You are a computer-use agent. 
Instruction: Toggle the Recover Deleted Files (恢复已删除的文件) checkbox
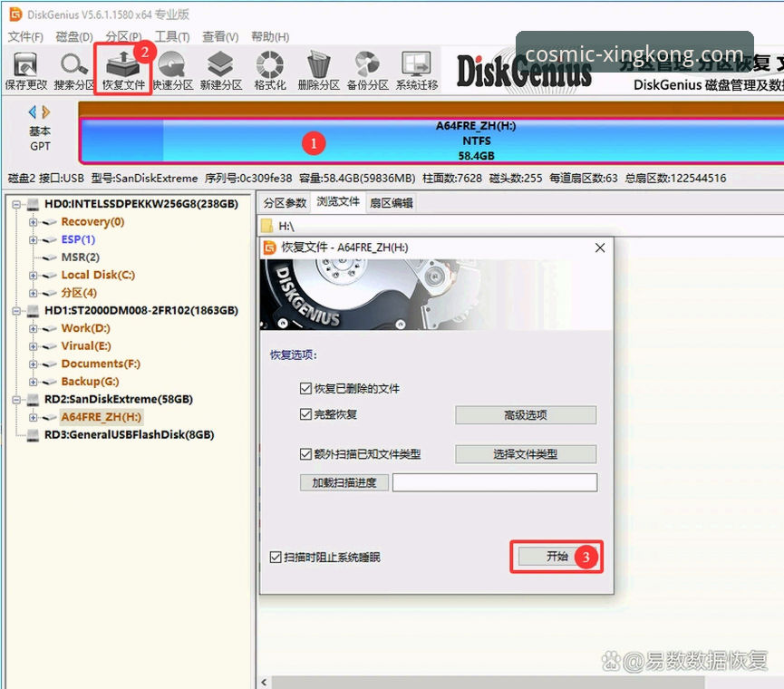point(305,389)
